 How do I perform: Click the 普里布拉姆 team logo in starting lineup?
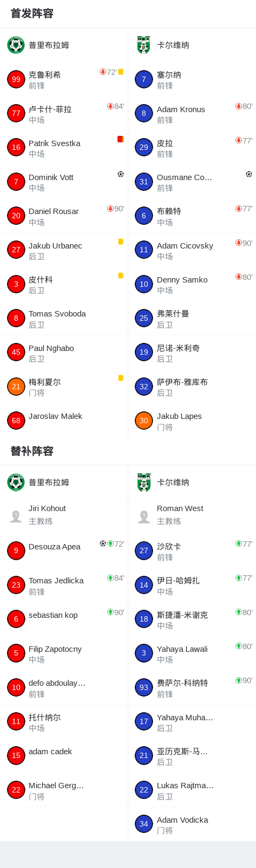coord(16,45)
